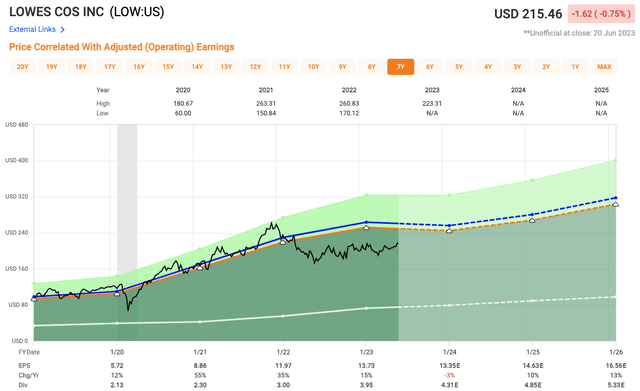Viewport: 640px width, 391px height.
Task: Select the 16Y time range tab
Action: coord(139,67)
